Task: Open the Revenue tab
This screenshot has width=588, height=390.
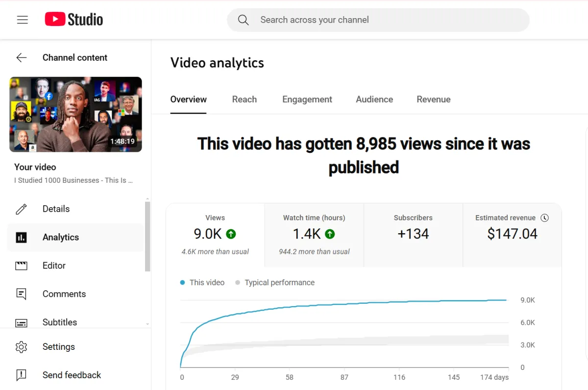Action: point(434,99)
